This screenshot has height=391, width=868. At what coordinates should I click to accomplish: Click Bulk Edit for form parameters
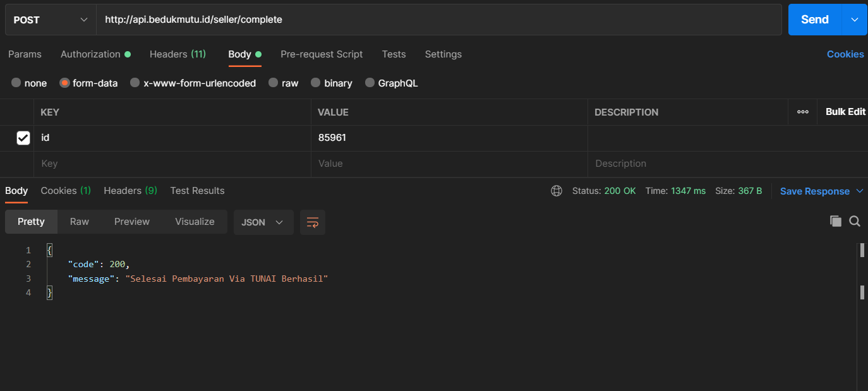[x=845, y=112]
